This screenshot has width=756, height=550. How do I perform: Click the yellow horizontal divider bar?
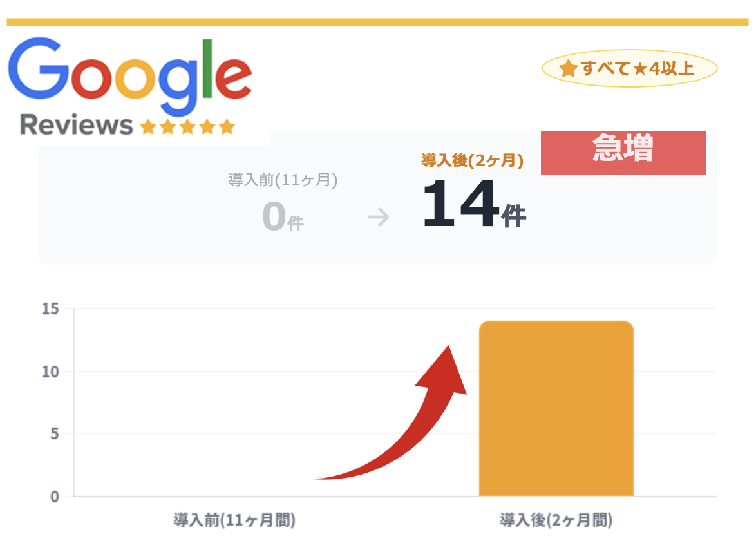tap(377, 22)
